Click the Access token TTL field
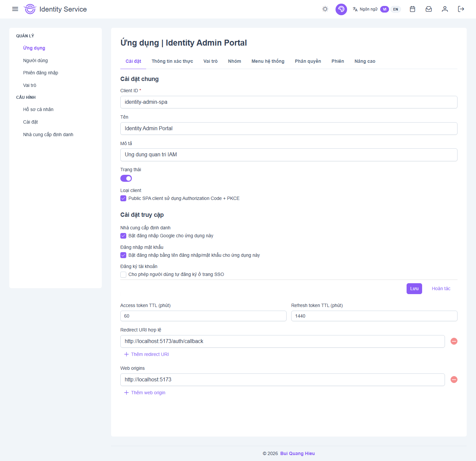476x461 pixels. 203,316
